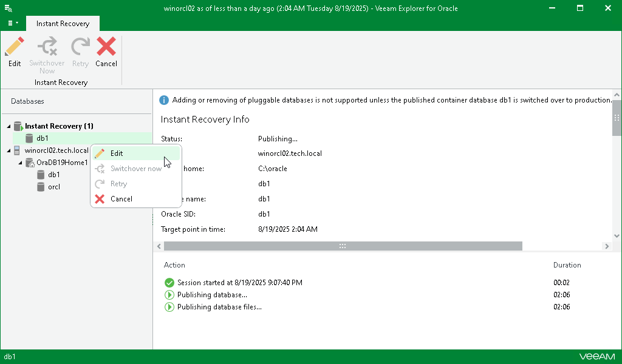Switch to the Instant Recovery tab
622x364 pixels.
63,23
